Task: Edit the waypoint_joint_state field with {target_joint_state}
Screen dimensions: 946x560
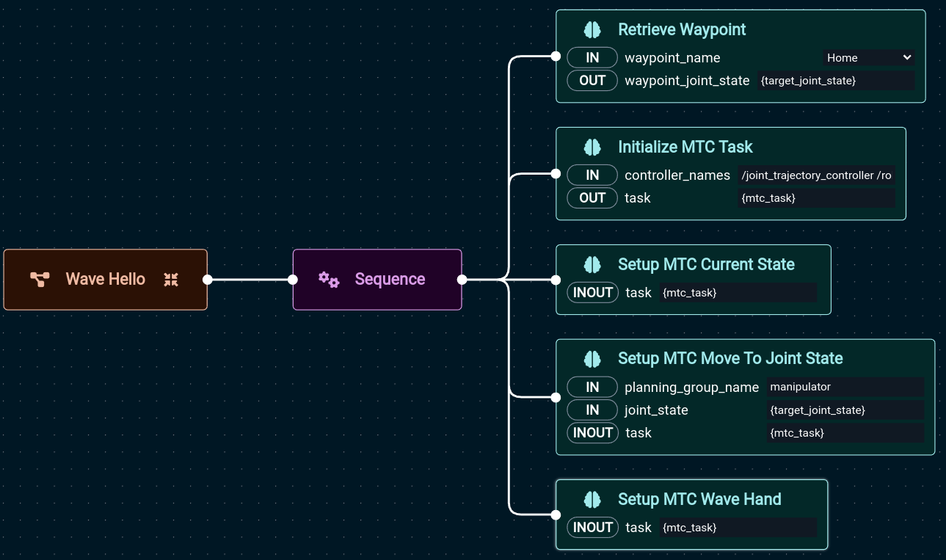Action: point(836,81)
